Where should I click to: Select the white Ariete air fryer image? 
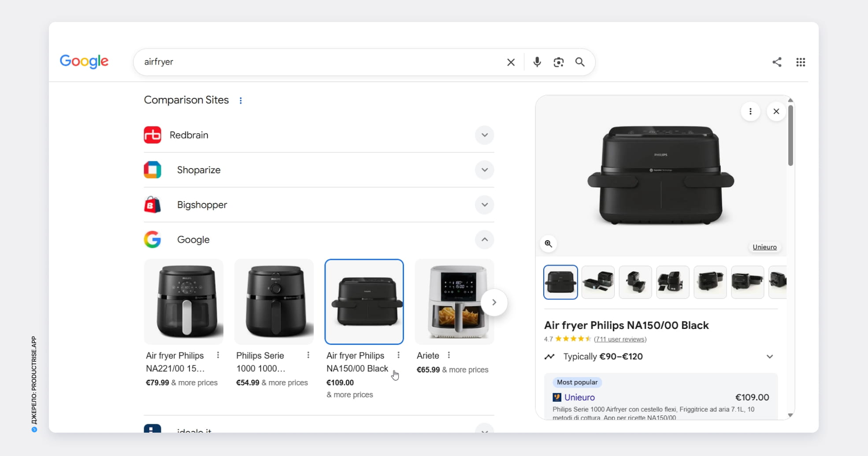tap(455, 302)
